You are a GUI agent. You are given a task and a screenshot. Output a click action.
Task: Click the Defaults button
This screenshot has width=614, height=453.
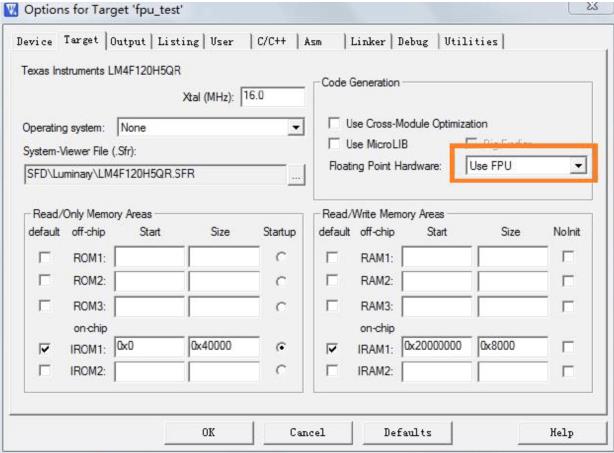(407, 433)
